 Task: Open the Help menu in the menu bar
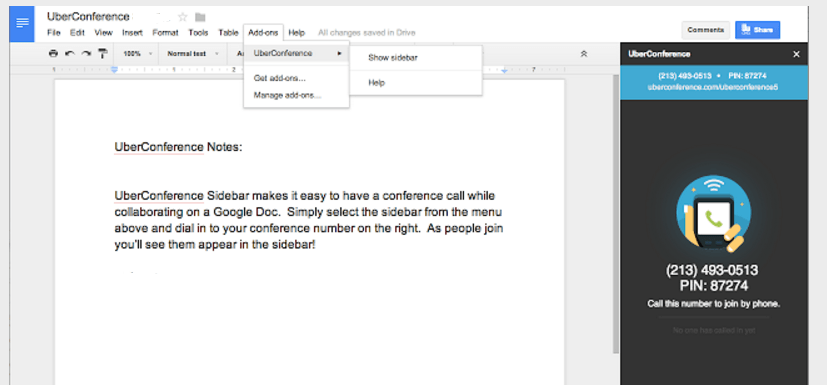[x=296, y=33]
